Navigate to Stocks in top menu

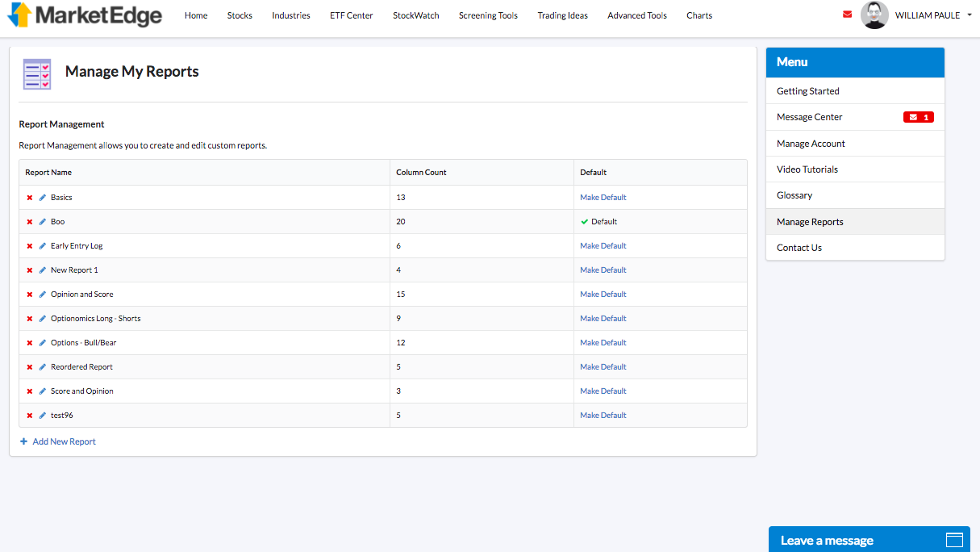[240, 15]
